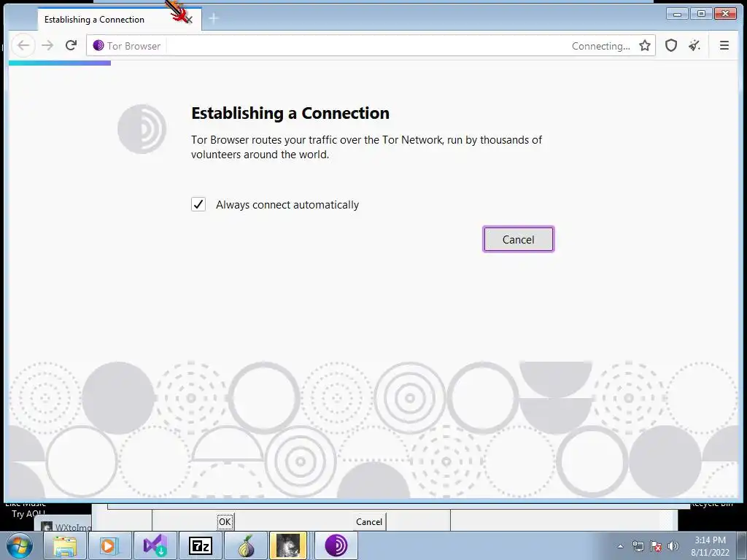Switch to Tor Browser taskbar button
The width and height of the screenshot is (747, 560).
click(336, 545)
